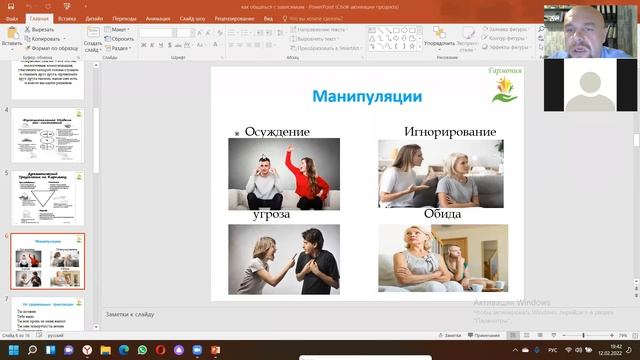Click the zoom out minus button
640x360 pixels.
click(x=564, y=336)
